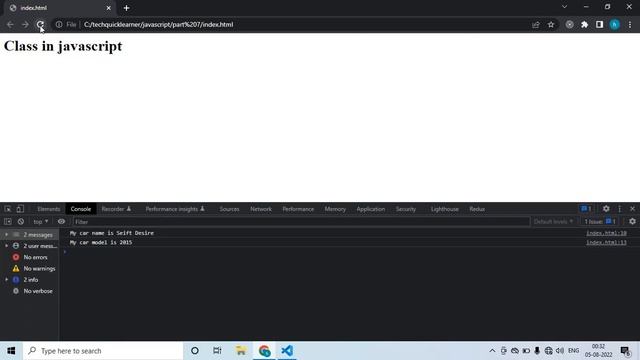Show hidden system tray icons
Viewport: 640px width, 360px height.
point(492,351)
